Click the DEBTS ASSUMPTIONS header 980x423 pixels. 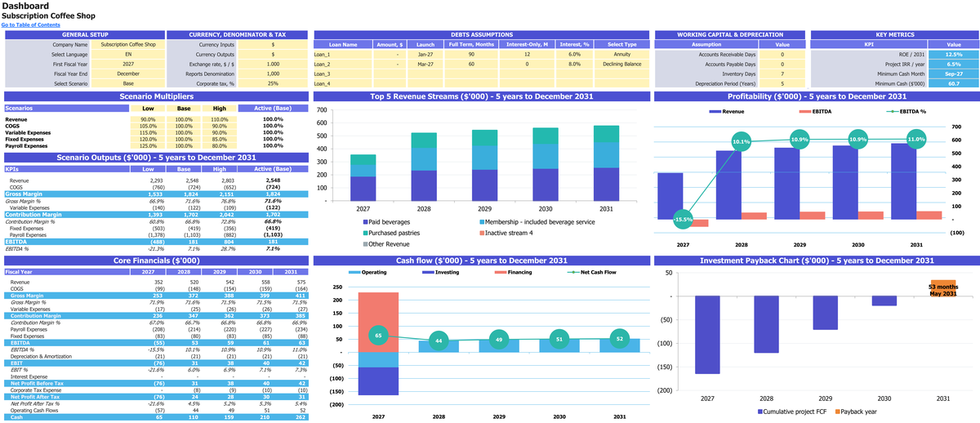click(482, 35)
